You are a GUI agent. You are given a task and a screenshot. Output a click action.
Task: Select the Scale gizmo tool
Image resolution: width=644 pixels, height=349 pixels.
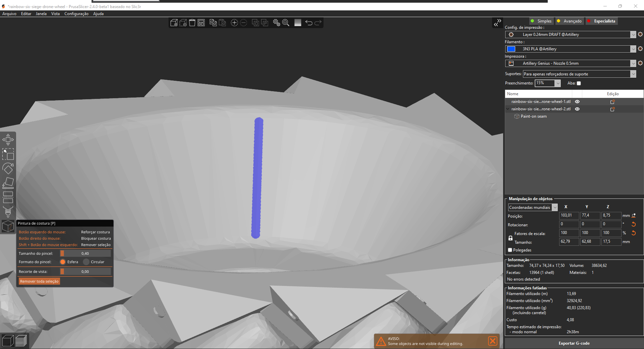8,154
